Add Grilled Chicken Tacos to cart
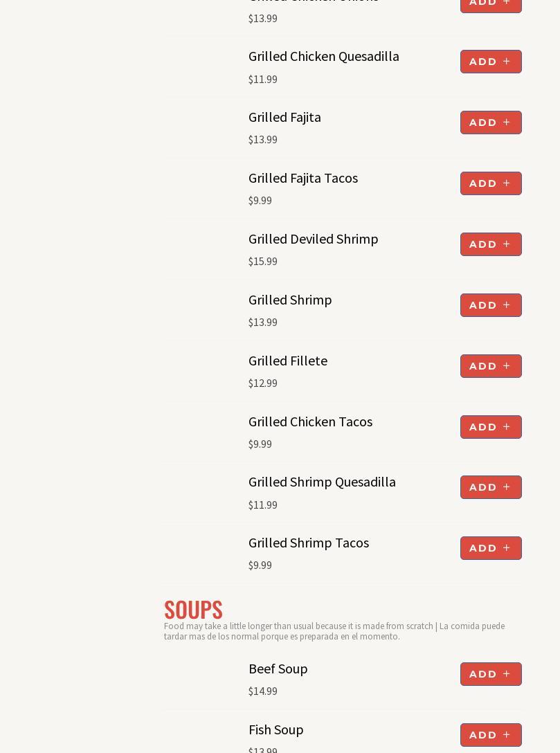The image size is (560, 753). coord(490,427)
